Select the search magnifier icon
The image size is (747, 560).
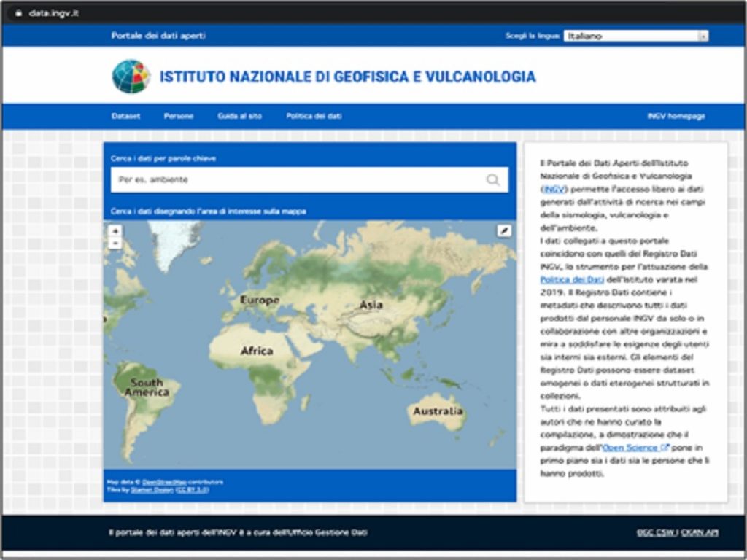(492, 178)
